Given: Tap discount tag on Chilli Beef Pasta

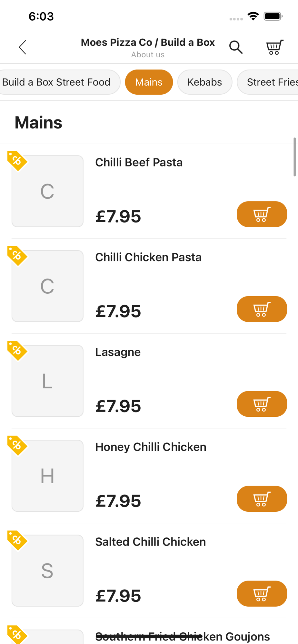Looking at the screenshot, I should click(17, 161).
